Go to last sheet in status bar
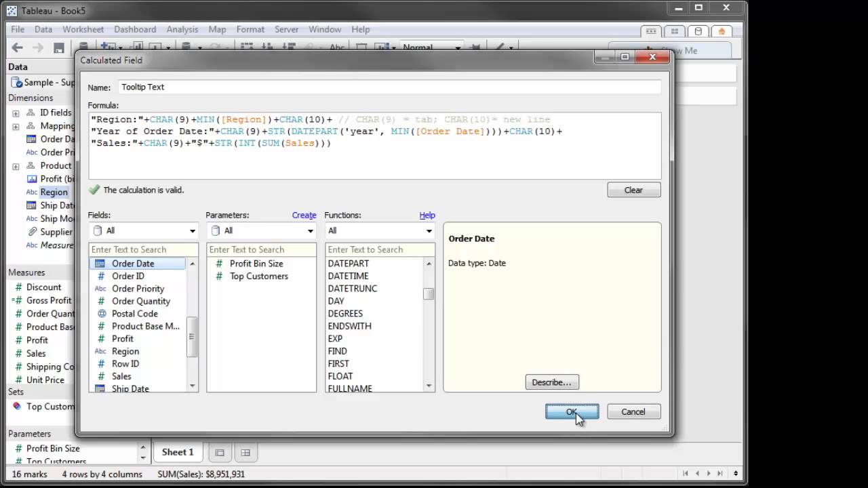 722,474
